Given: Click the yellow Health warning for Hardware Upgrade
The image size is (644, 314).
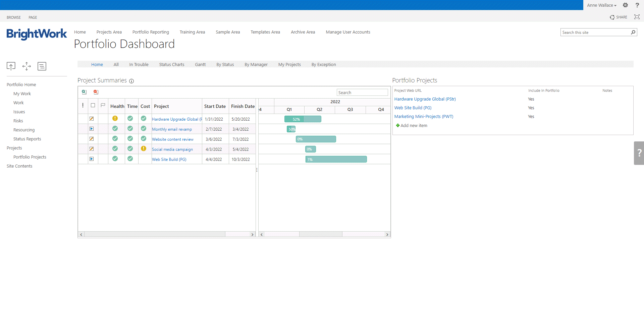Looking at the screenshot, I should coord(115,119).
